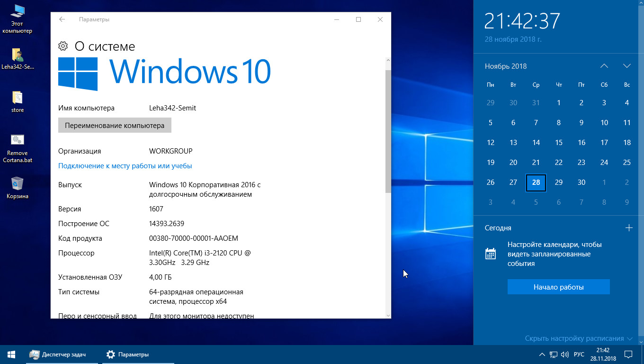Click the 'Процессор' label

click(76, 253)
